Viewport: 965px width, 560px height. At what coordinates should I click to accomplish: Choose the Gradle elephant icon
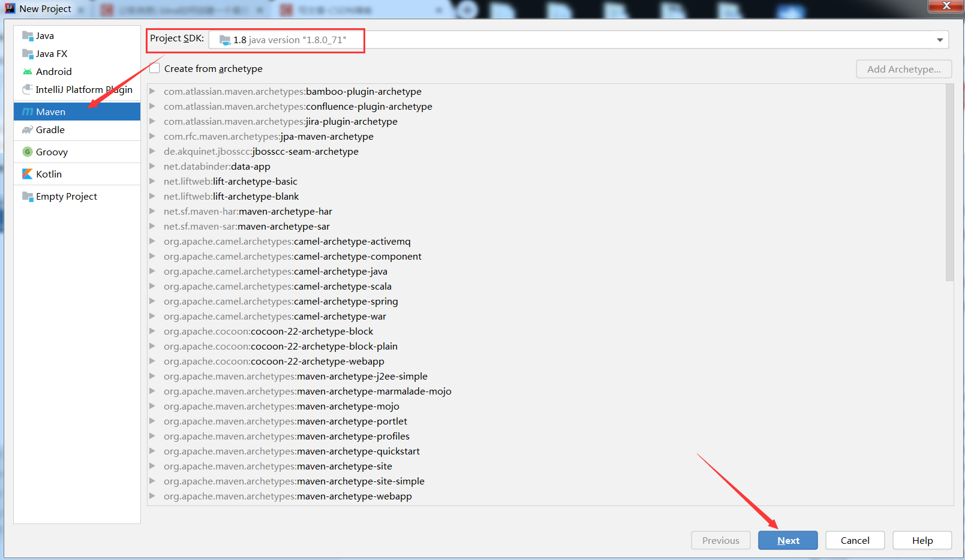click(28, 130)
